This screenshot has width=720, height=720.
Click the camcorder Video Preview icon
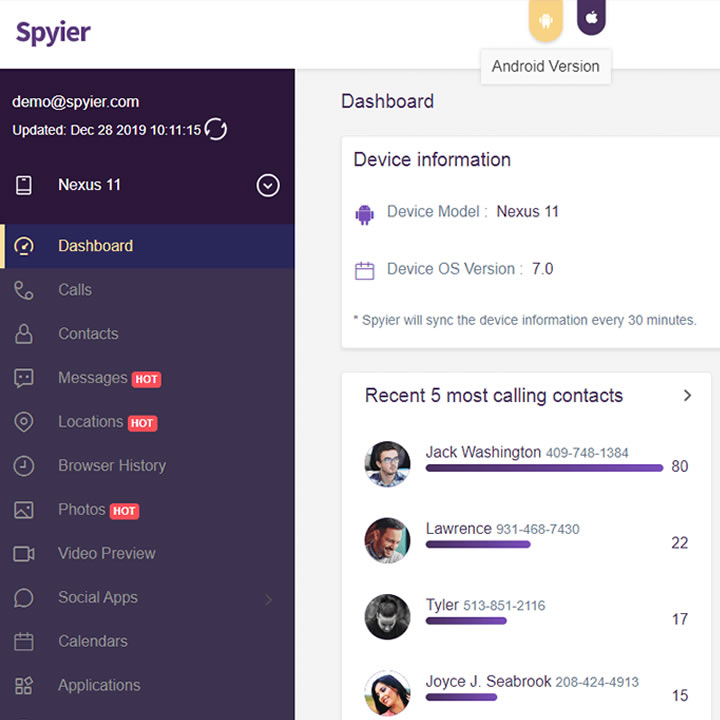click(x=24, y=554)
